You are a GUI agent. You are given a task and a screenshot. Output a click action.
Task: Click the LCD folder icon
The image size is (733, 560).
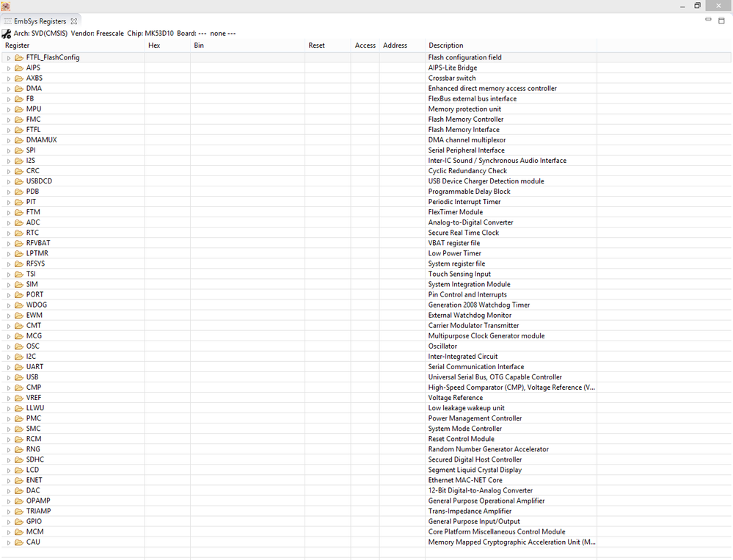point(18,470)
